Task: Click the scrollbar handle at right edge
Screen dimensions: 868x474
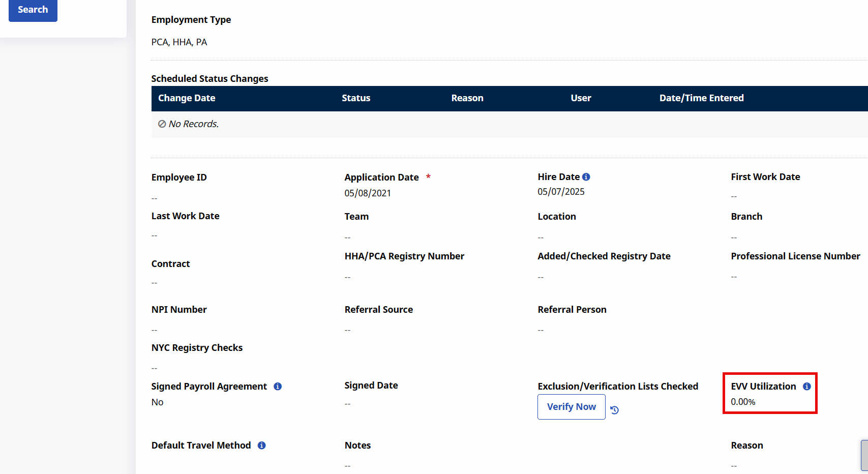Action: [x=864, y=456]
